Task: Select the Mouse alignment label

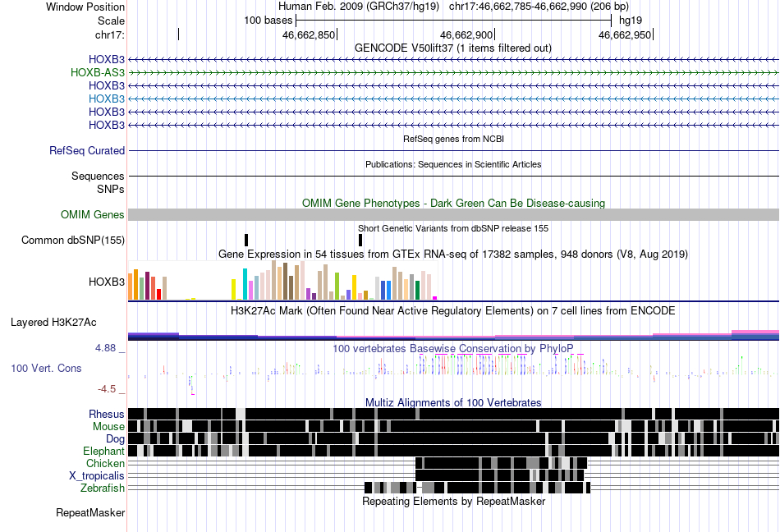Action: (x=108, y=427)
